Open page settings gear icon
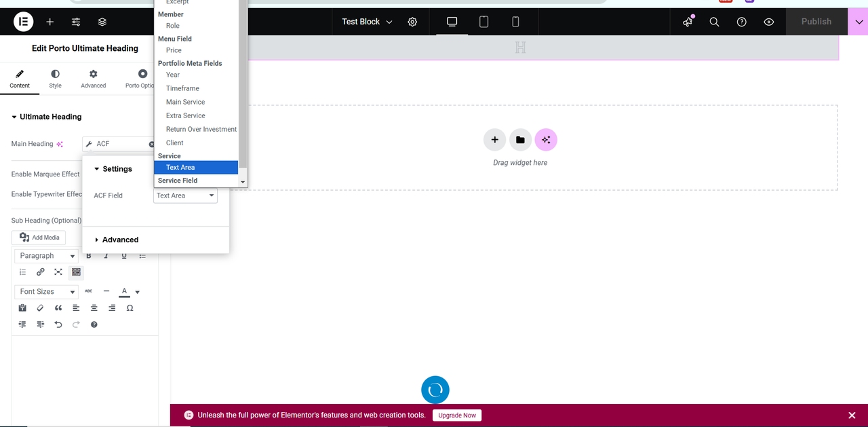This screenshot has width=868, height=427. [412, 22]
